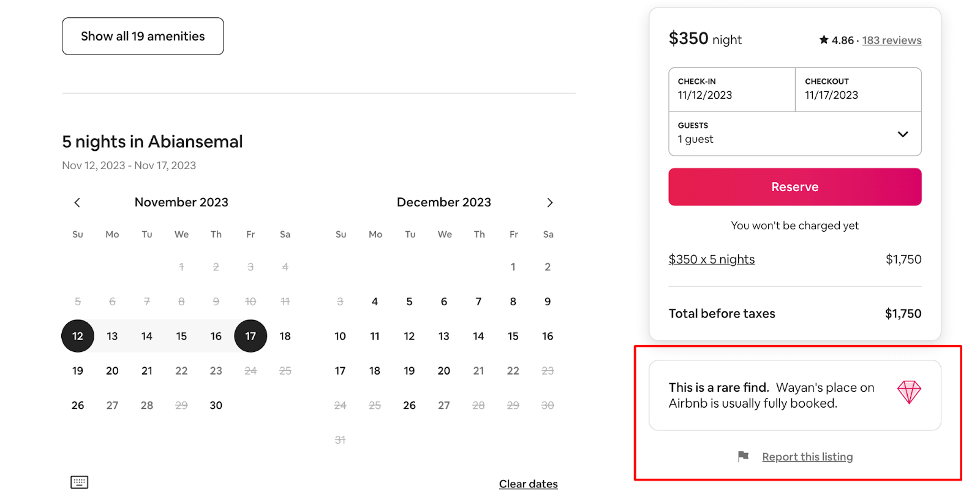
Task: Click the rating star icon
Action: pos(824,40)
